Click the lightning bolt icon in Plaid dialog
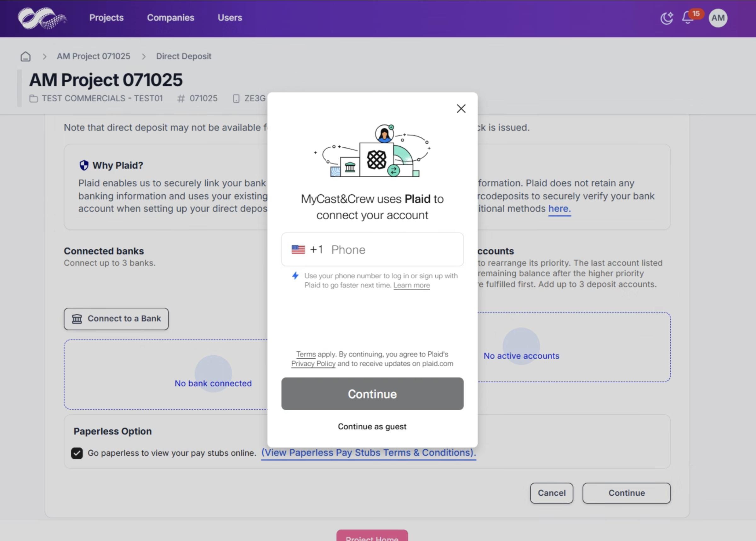 click(x=295, y=276)
